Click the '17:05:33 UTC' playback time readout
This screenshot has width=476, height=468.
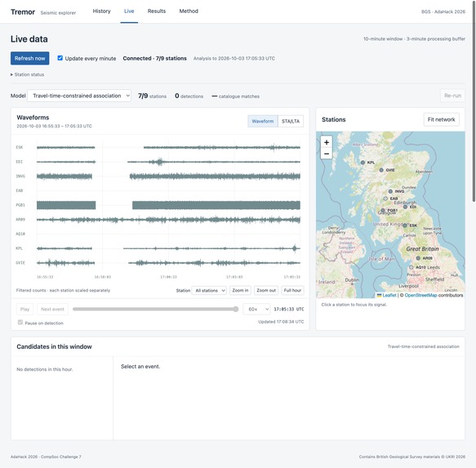click(x=289, y=310)
